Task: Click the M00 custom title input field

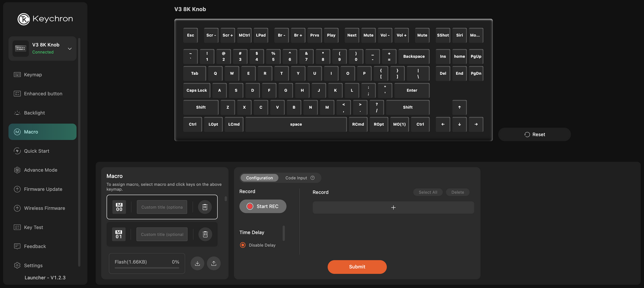Action: tap(162, 207)
